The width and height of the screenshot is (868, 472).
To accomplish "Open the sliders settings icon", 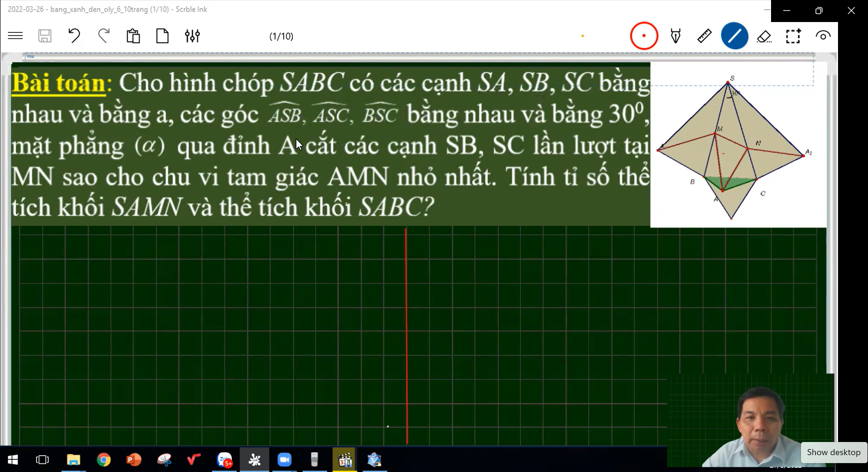I will click(192, 36).
